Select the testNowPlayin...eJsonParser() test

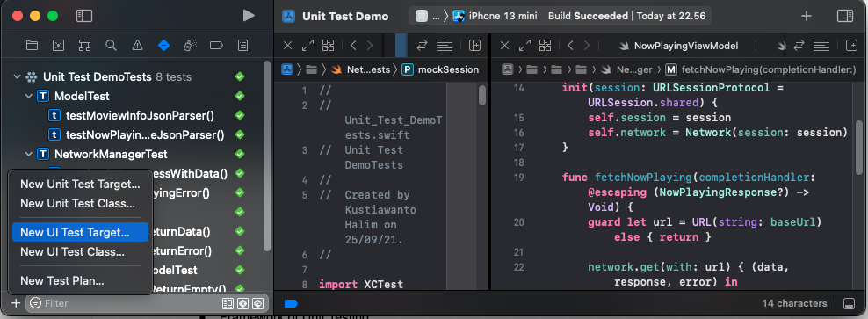[x=144, y=134]
